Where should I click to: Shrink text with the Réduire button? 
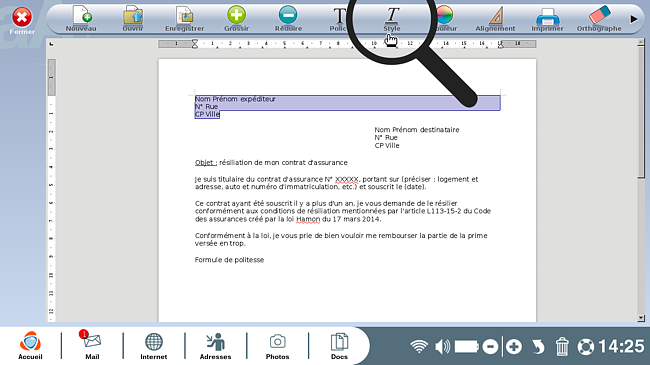click(288, 19)
